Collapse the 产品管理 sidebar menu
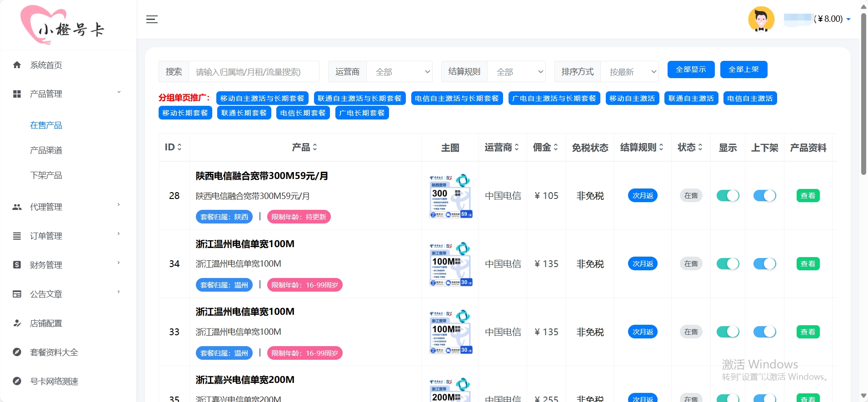The height and width of the screenshot is (402, 868). (x=119, y=92)
